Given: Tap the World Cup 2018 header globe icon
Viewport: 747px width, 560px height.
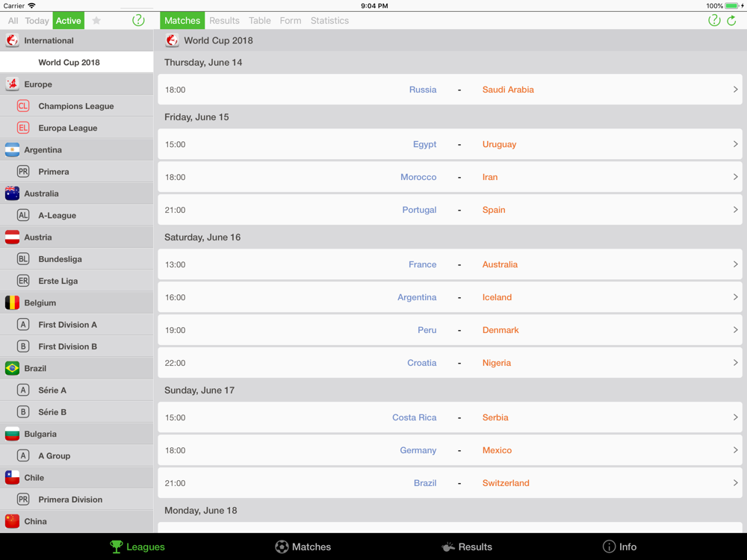Looking at the screenshot, I should [172, 40].
